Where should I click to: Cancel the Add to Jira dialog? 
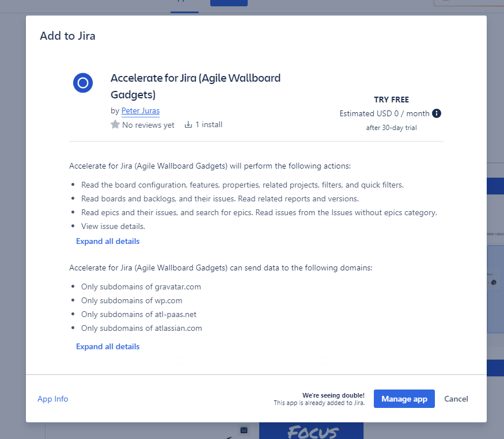coord(456,399)
